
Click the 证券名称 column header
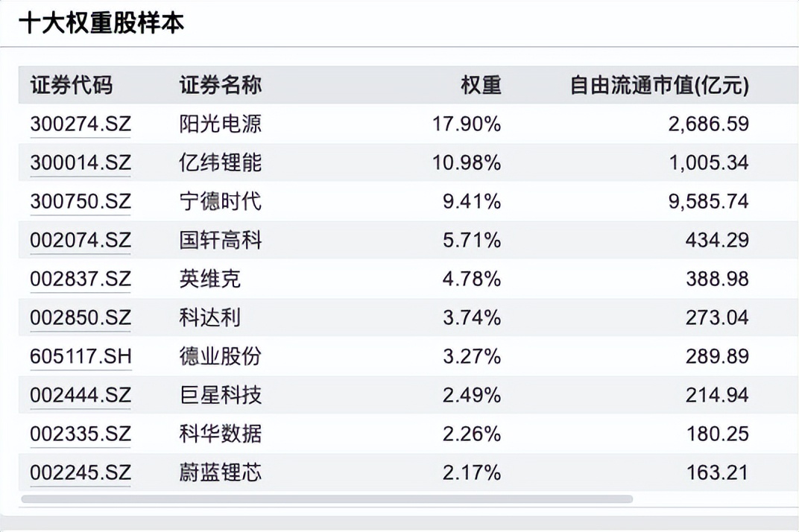[221, 86]
